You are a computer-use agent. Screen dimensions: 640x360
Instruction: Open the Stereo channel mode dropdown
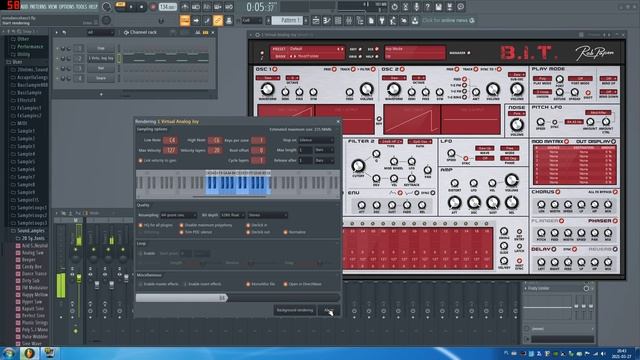[267, 215]
